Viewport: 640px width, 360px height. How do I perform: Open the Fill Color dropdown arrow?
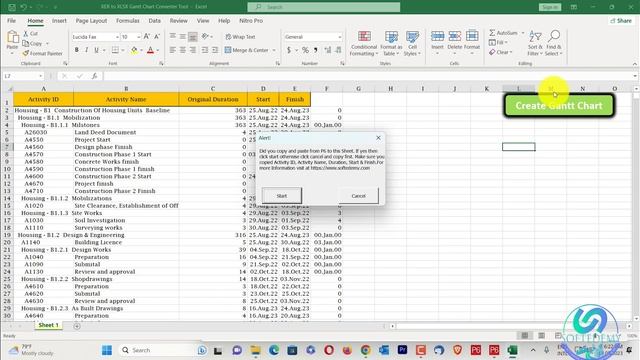pos(141,50)
